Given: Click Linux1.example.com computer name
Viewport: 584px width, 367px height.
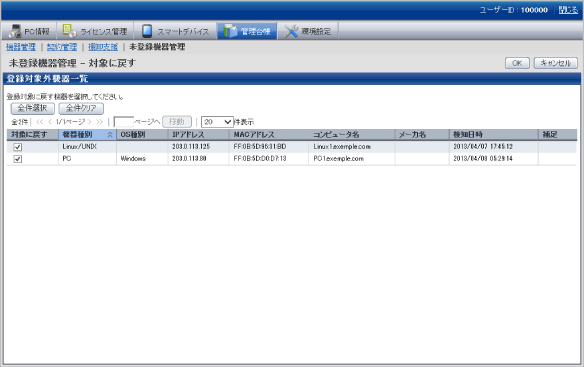Looking at the screenshot, I should [342, 147].
